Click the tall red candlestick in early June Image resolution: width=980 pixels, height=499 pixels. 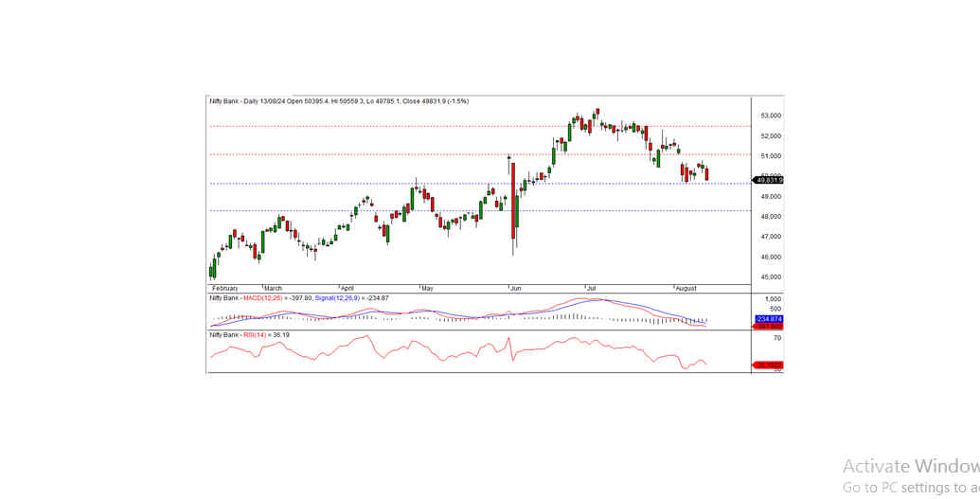[513, 201]
